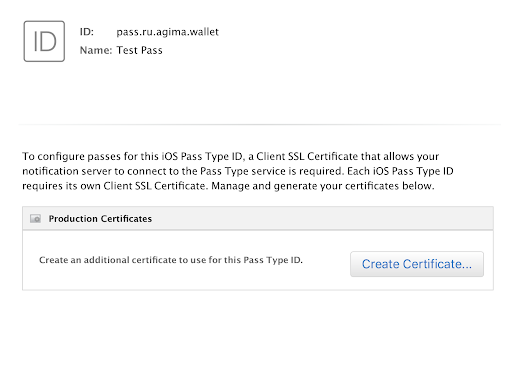Viewport: 512px width, 370px height.
Task: Select the pass.ru.agima.wallet identifier text
Action: (167, 32)
